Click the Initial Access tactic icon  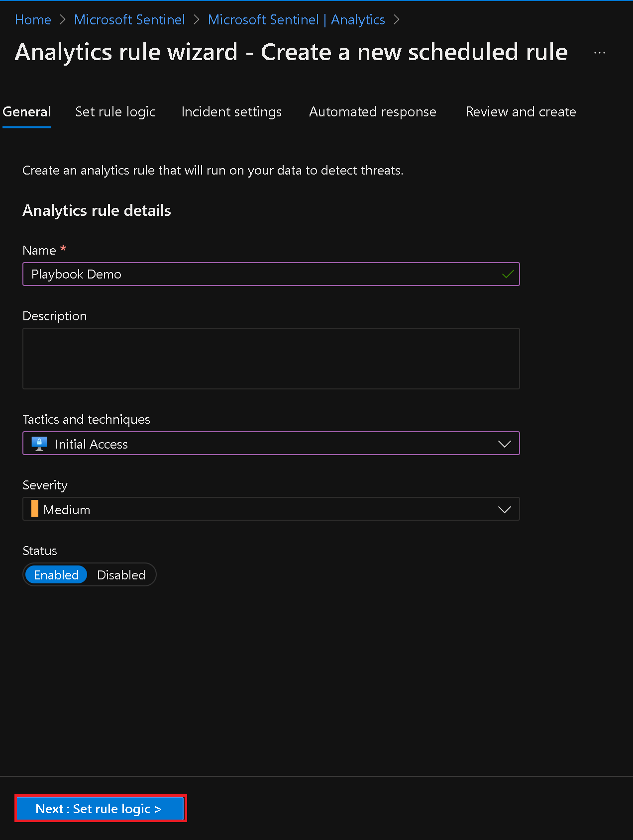coord(39,444)
